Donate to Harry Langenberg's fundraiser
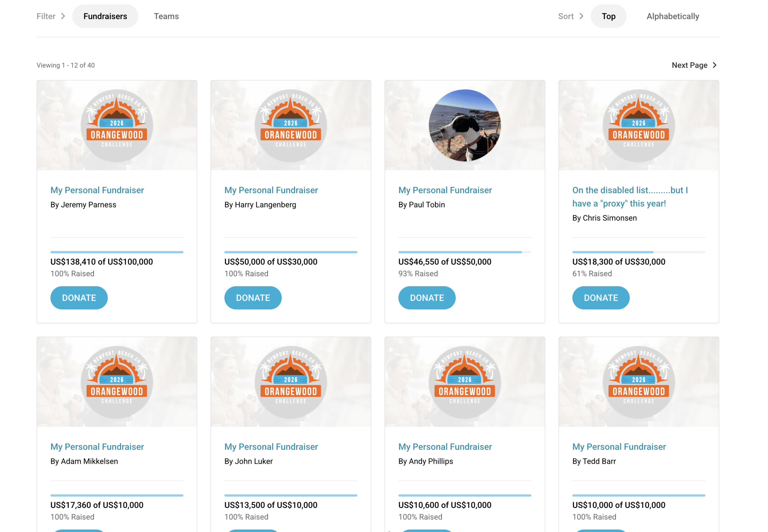This screenshot has height=532, width=768. [253, 298]
